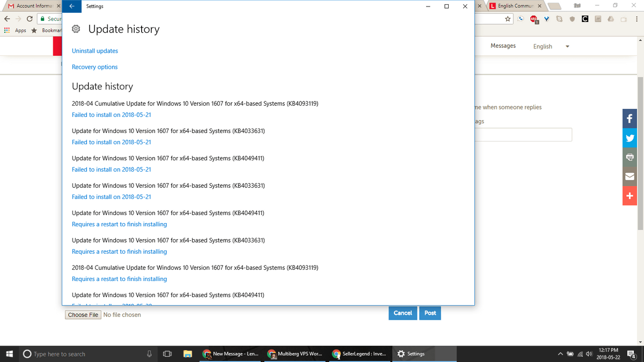
Task: Open Chrome's three-dot menu
Action: [x=636, y=18]
